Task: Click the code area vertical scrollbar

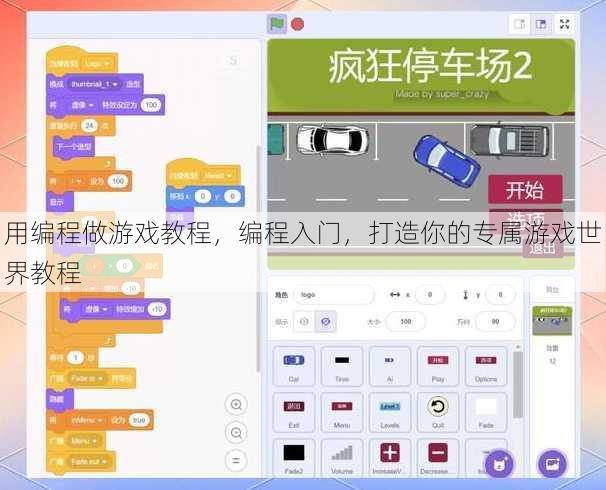Action: 258,259
